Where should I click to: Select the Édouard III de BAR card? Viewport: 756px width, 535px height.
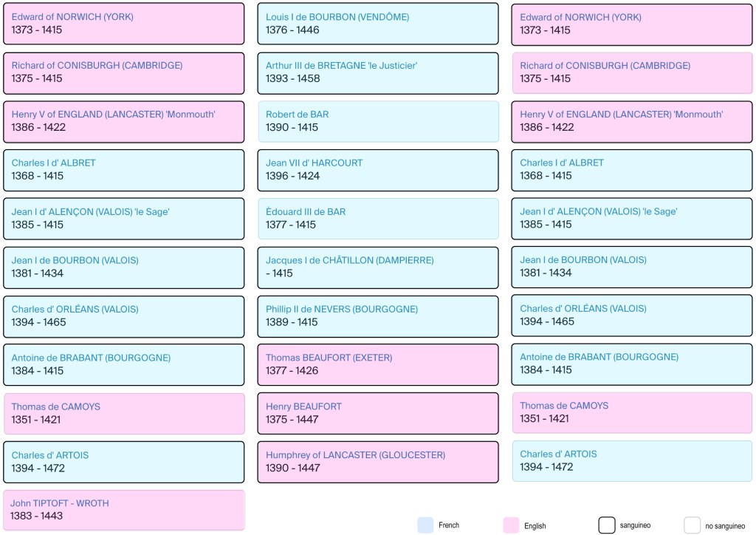click(378, 219)
